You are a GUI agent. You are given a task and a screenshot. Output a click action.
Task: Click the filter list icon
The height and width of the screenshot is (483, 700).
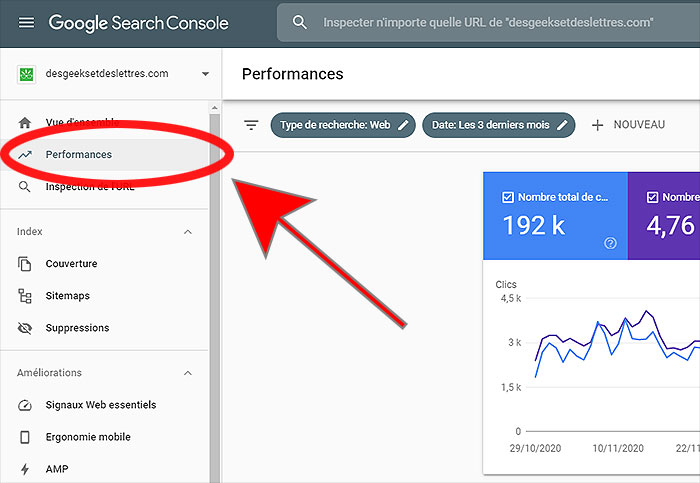click(x=251, y=125)
